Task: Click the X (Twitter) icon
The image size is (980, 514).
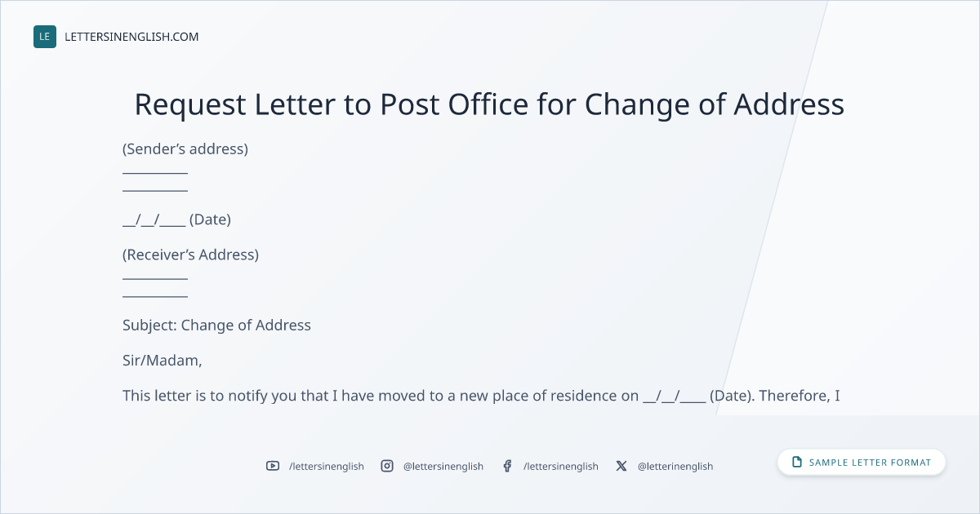Action: 621,466
